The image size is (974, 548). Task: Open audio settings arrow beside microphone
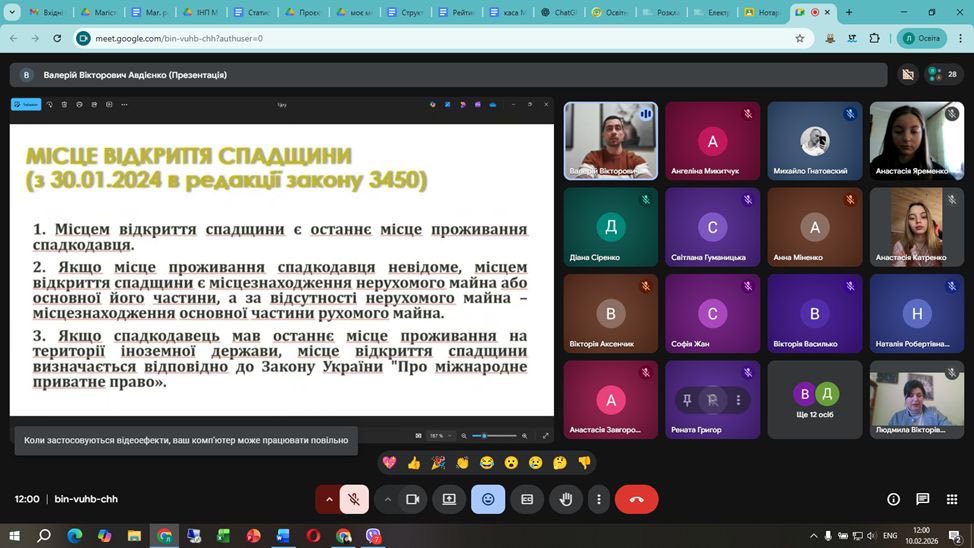[x=329, y=500]
